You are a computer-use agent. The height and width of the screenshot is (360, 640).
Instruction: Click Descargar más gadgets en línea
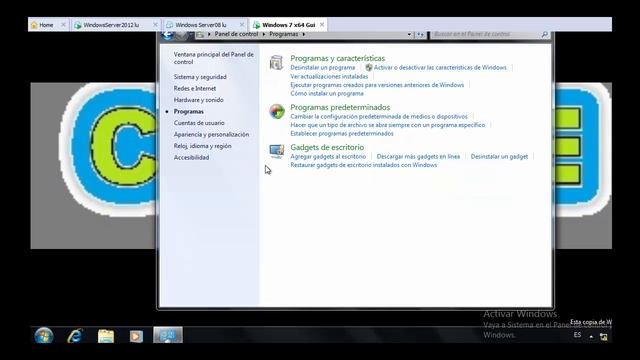point(418,157)
